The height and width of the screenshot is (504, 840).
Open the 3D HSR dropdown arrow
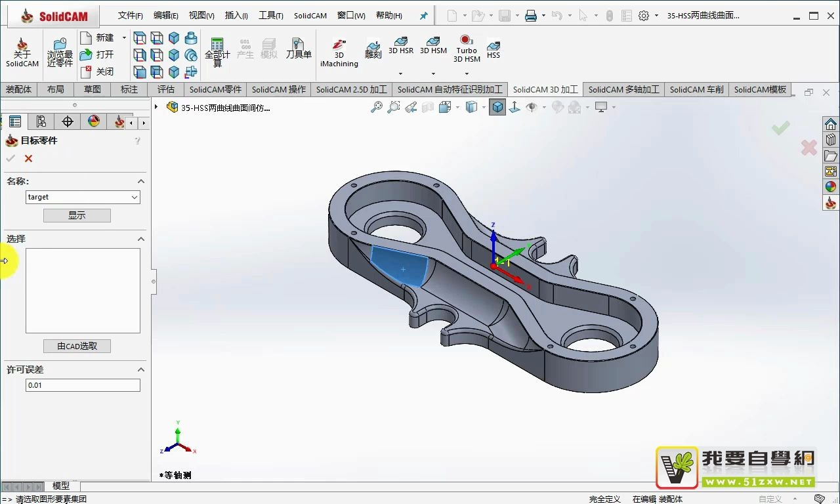coord(400,73)
